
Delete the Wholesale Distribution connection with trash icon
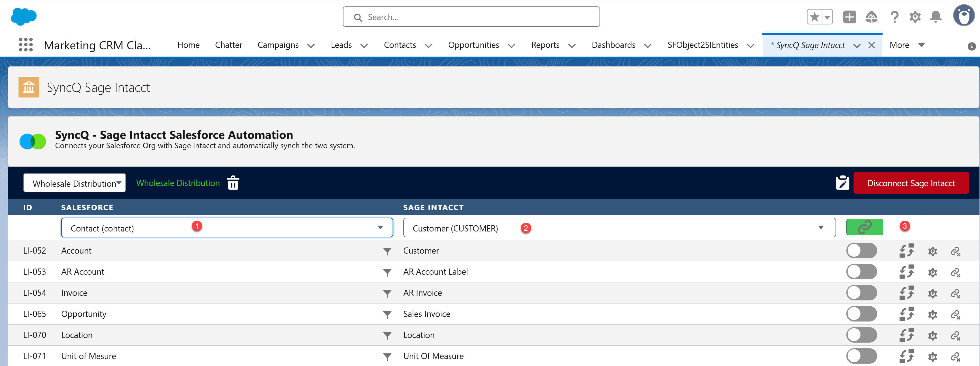click(x=233, y=183)
